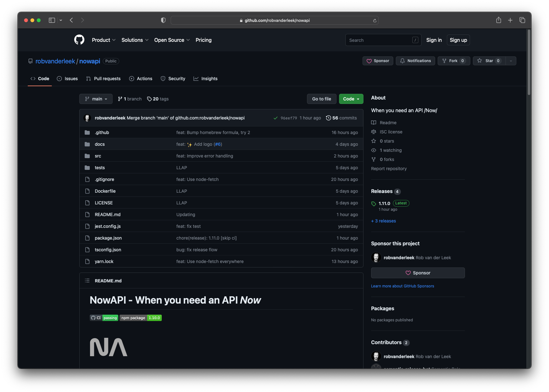Switch to the Issues tab
The image size is (549, 392).
pyautogui.click(x=67, y=79)
